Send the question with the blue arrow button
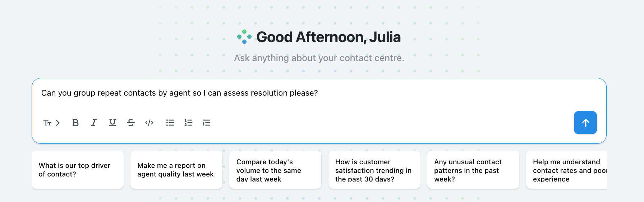644x202 pixels. point(585,123)
